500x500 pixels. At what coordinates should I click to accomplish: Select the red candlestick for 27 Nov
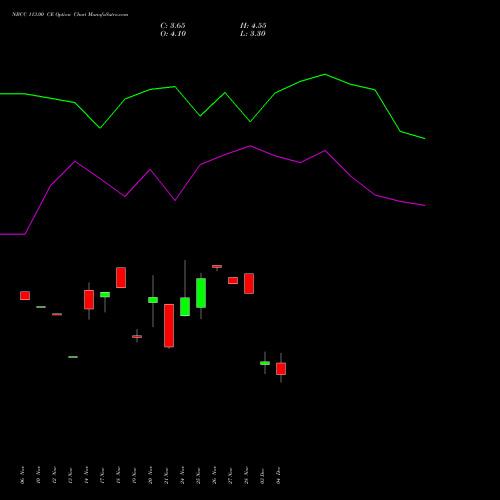233,280
